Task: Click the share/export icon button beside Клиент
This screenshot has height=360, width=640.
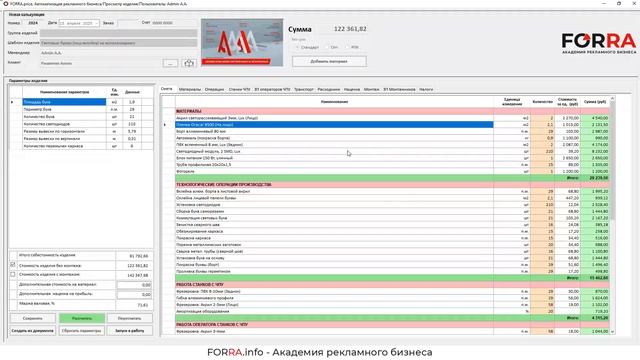Action: (189, 63)
